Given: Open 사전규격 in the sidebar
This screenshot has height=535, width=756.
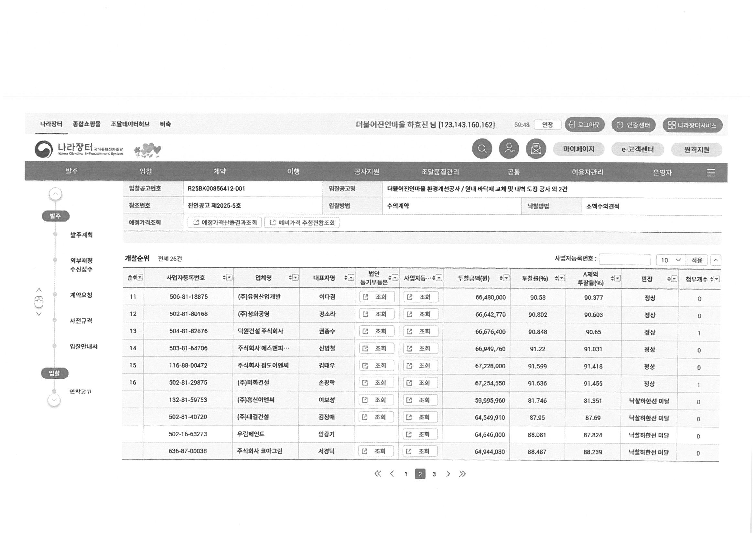Looking at the screenshot, I should click(81, 321).
